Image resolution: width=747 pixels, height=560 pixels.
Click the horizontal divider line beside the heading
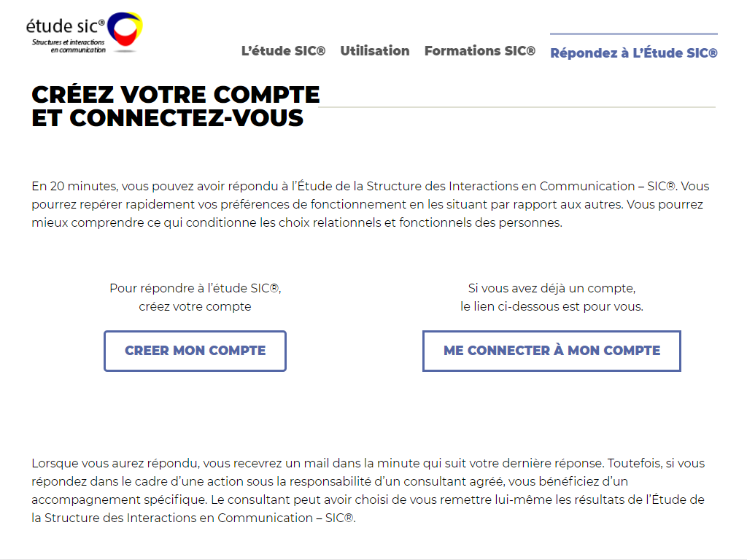[517, 107]
